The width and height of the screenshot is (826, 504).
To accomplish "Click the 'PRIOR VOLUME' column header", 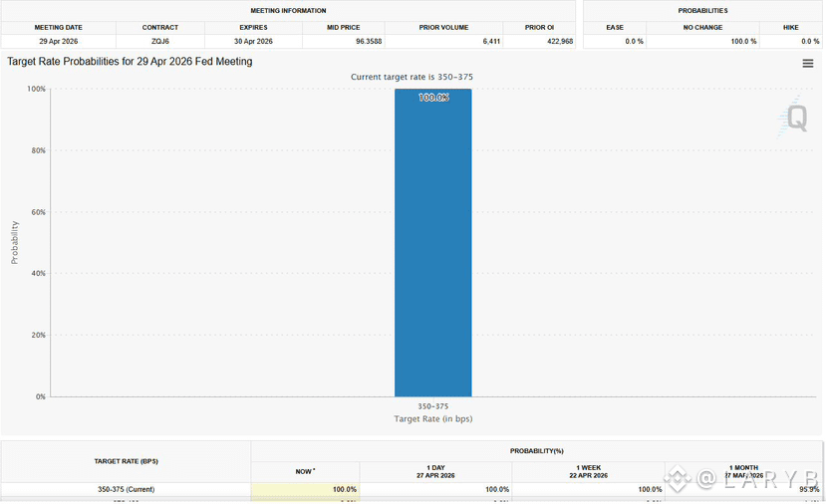I will pyautogui.click(x=443, y=27).
